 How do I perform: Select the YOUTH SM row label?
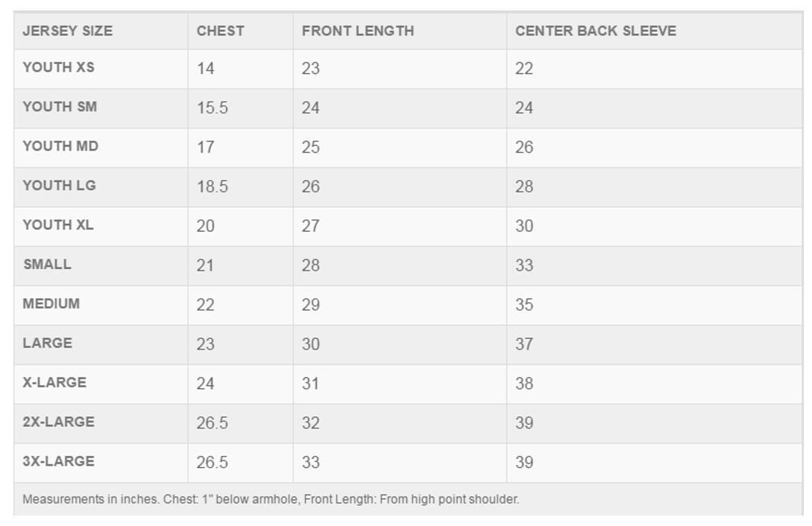[x=60, y=107]
